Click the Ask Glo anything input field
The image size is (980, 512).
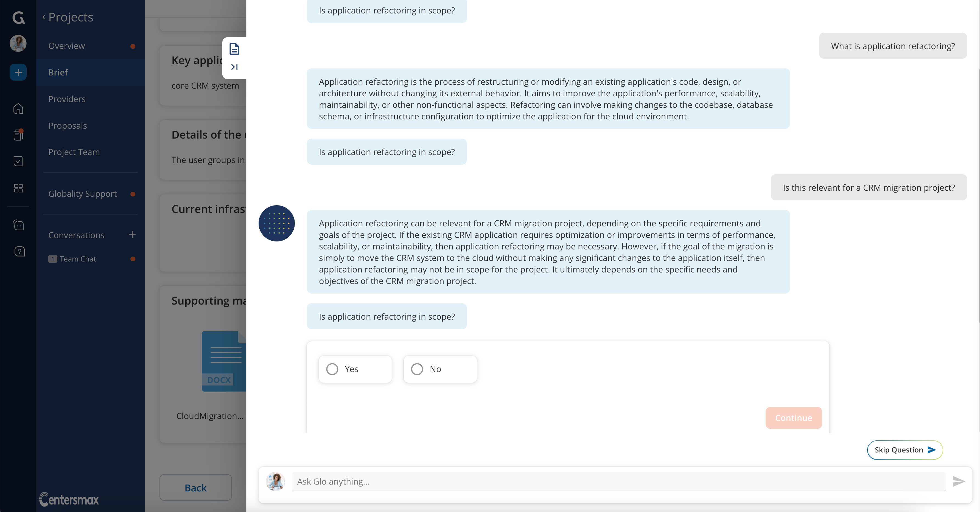pos(618,482)
